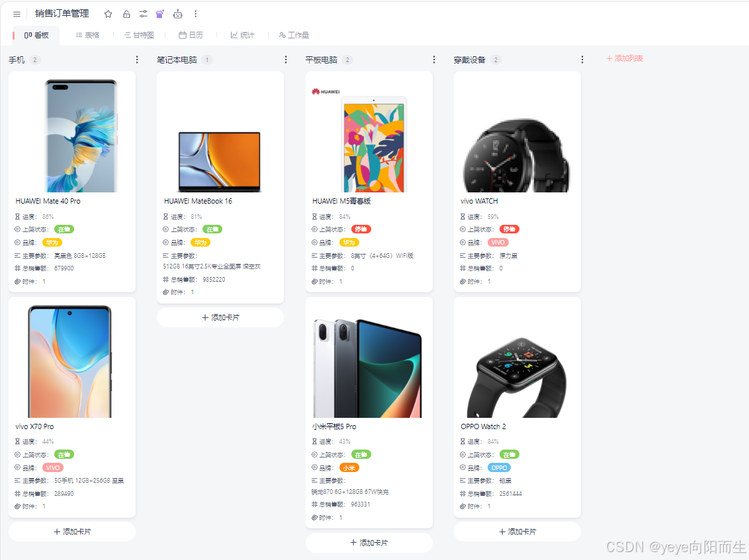Open 平板电脑 column options menu

tap(434, 60)
